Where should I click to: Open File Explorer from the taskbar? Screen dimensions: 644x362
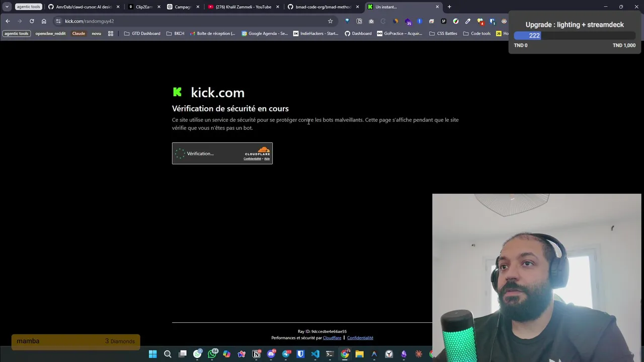pyautogui.click(x=359, y=354)
